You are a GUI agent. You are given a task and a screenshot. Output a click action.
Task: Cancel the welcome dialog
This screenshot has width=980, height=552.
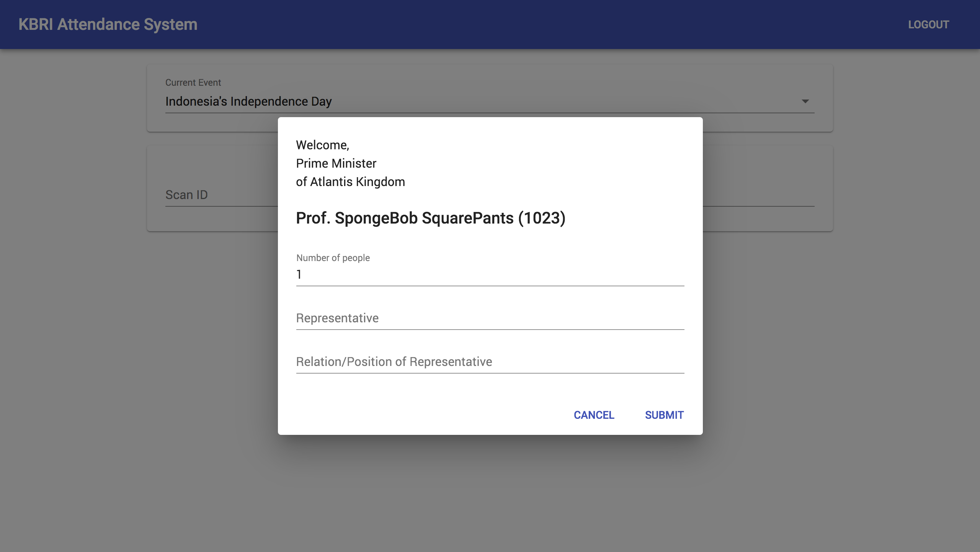(x=594, y=415)
